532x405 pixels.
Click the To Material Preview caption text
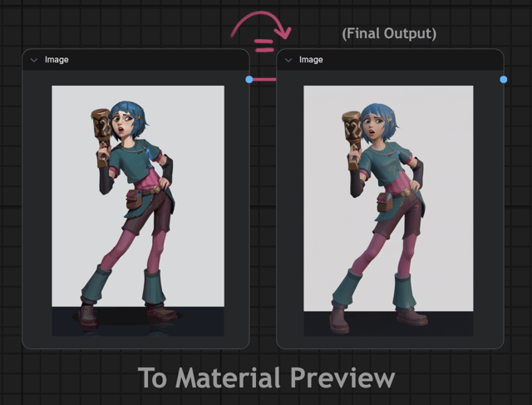pyautogui.click(x=266, y=378)
